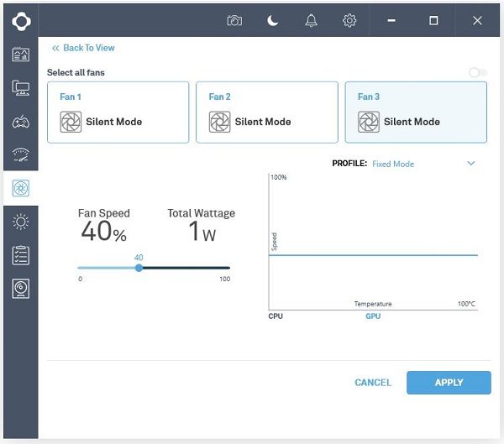This screenshot has width=504, height=444.
Task: Select the Fan 3 card
Action: click(x=416, y=112)
